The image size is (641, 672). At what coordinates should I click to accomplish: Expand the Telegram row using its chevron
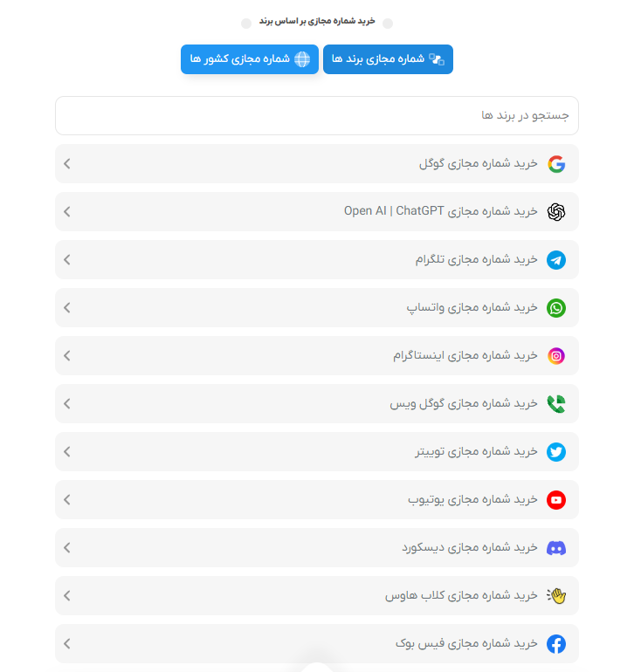(x=67, y=260)
